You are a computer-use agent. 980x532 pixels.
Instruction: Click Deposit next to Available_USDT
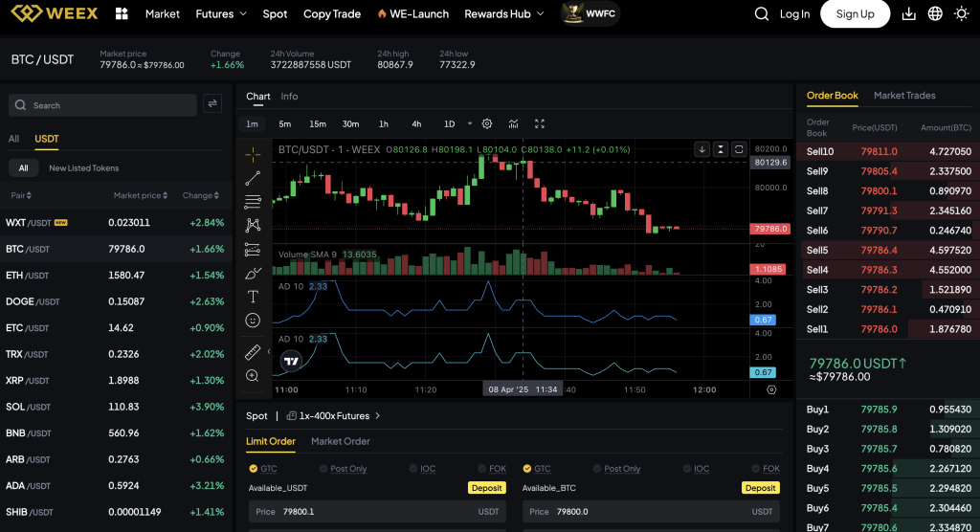pyautogui.click(x=486, y=488)
